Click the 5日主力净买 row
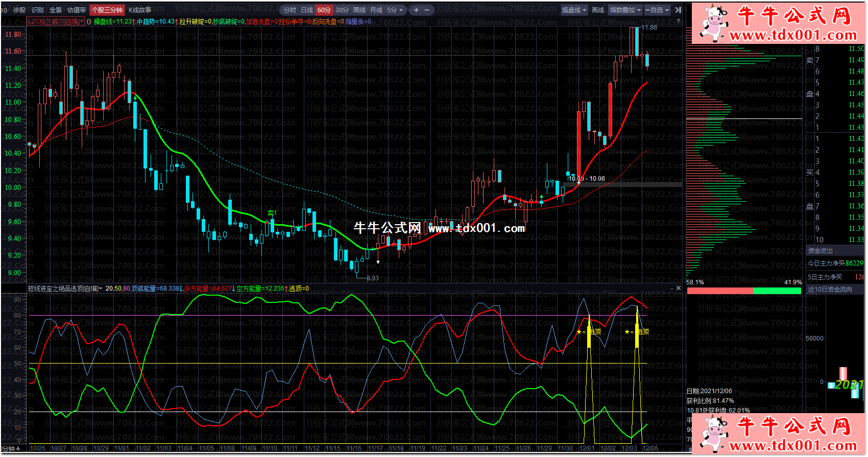868x457 pixels. (835, 277)
